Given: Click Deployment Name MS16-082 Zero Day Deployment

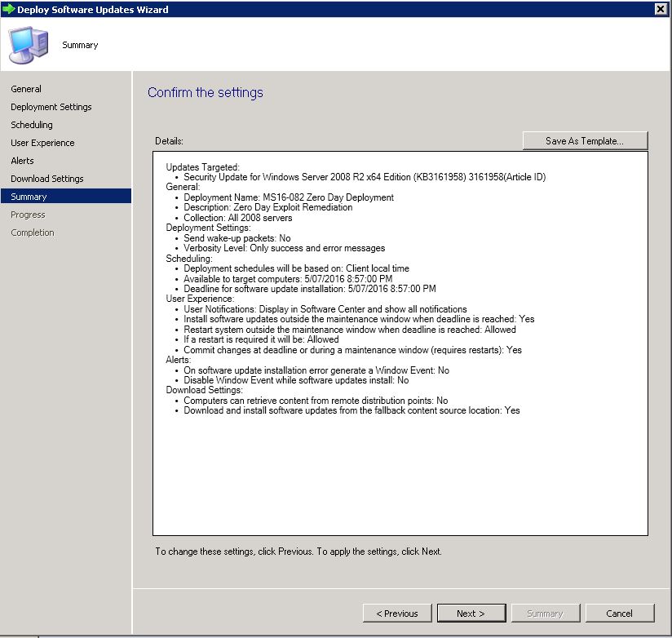Looking at the screenshot, I should [x=289, y=197].
